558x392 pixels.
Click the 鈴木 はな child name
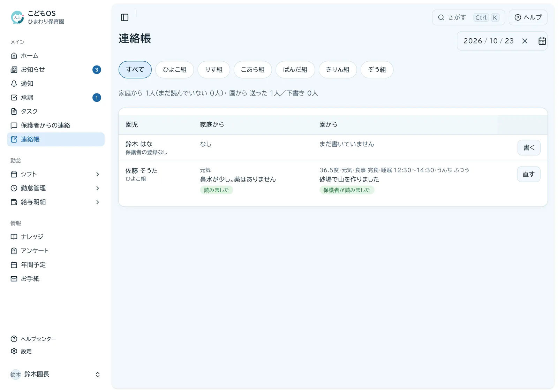click(139, 144)
